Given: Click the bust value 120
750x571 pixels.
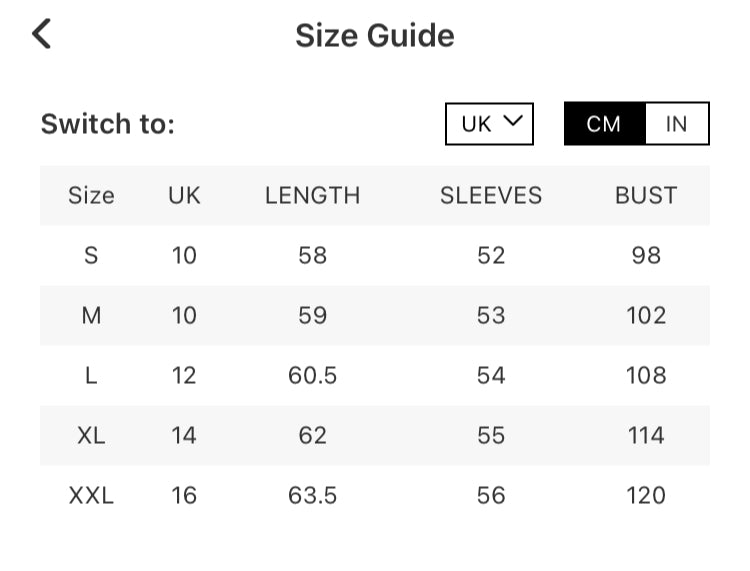Looking at the screenshot, I should point(646,495).
